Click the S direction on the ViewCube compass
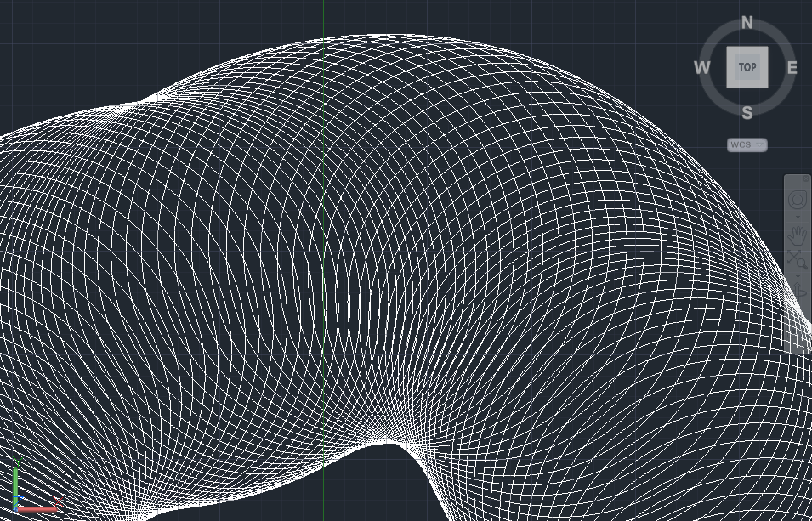This screenshot has width=812, height=521. click(747, 113)
